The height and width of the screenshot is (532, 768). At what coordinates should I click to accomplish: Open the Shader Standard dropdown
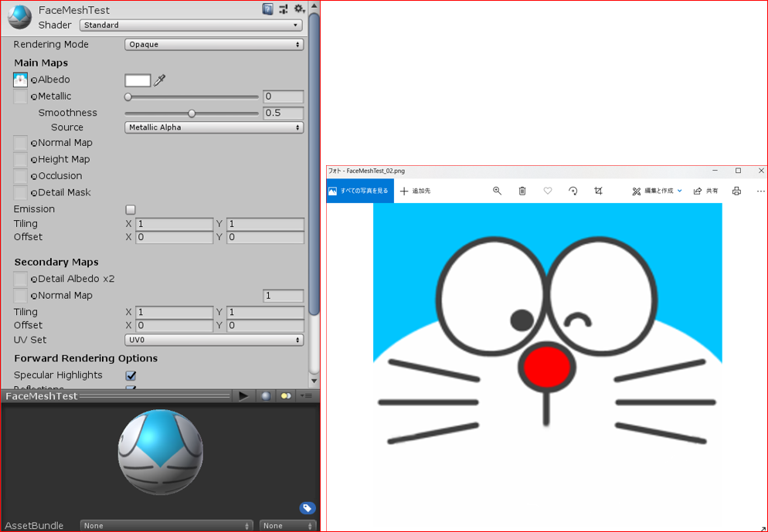coord(191,25)
